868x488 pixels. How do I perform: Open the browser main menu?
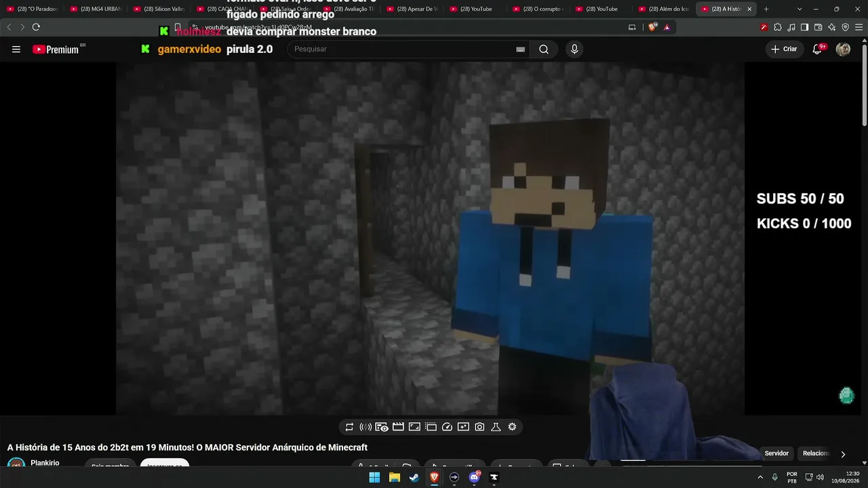coord(859,27)
